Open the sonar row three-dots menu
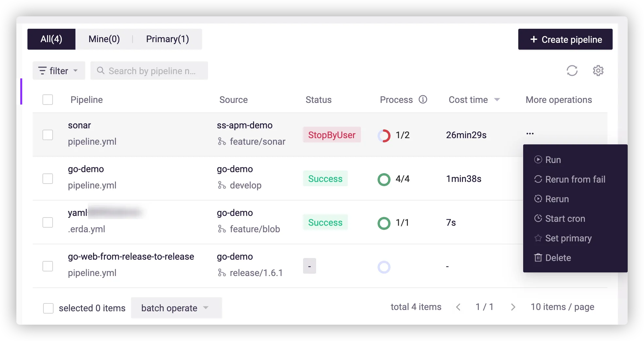Viewport: 644px width, 341px height. (530, 134)
